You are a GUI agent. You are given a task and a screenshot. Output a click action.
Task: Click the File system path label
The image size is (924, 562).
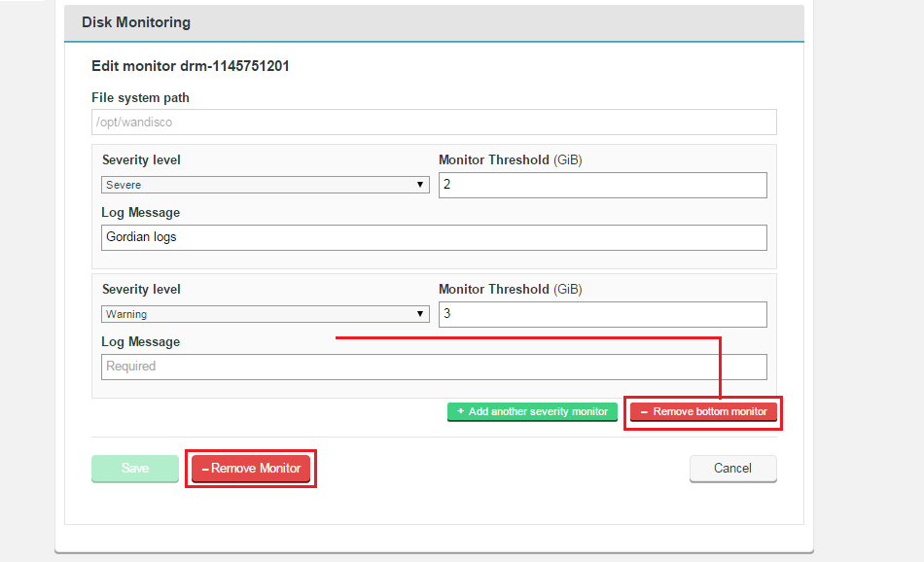pos(140,98)
